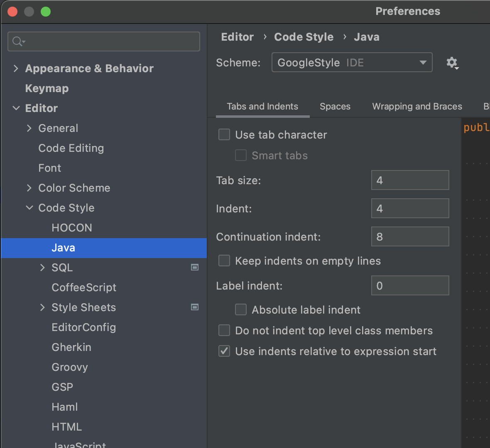Uncheck Use indents relative to expression start
Viewport: 490px width, 448px height.
(224, 351)
